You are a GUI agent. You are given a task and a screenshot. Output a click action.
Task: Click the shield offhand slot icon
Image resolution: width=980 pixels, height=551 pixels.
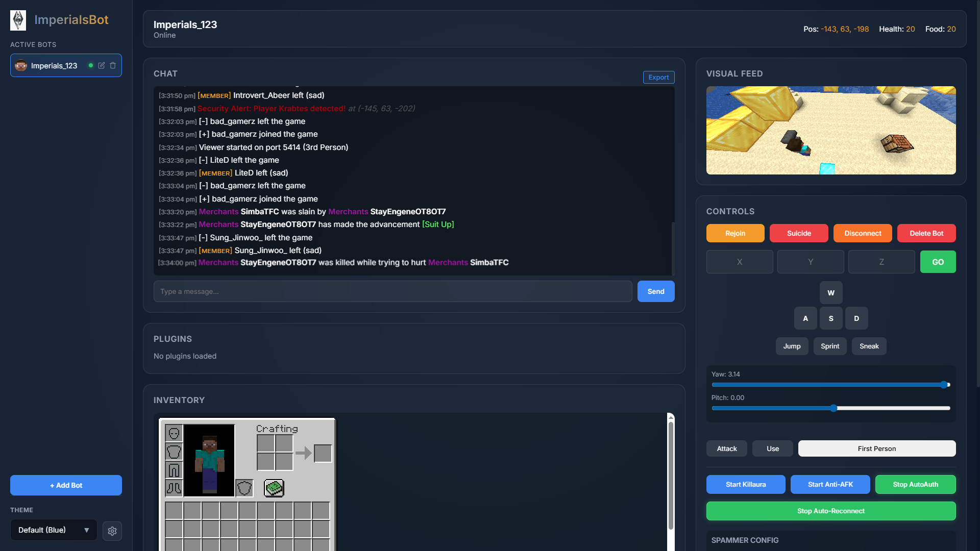244,488
